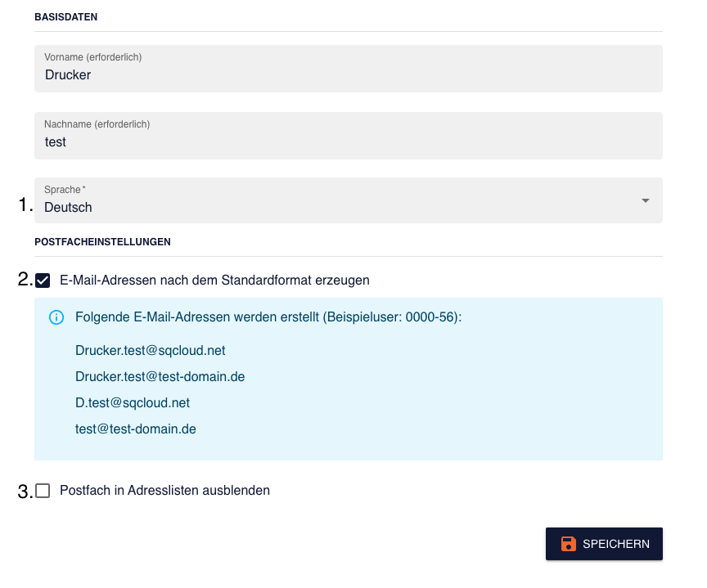The height and width of the screenshot is (588, 707).
Task: Click the Drucker.test@test-domain.de address
Action: 160,376
